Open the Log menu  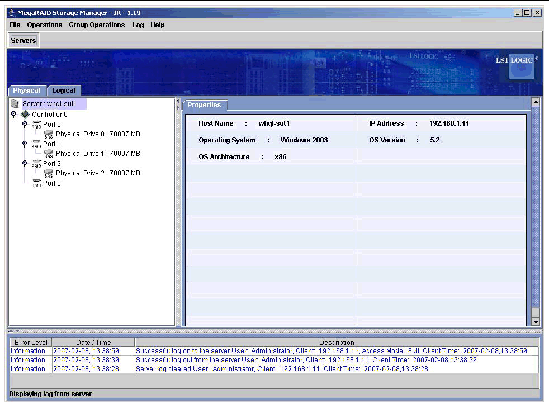(138, 25)
